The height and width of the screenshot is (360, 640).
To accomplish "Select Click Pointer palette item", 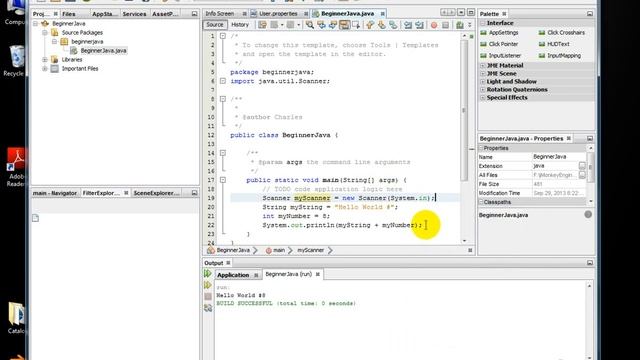I will (x=499, y=44).
